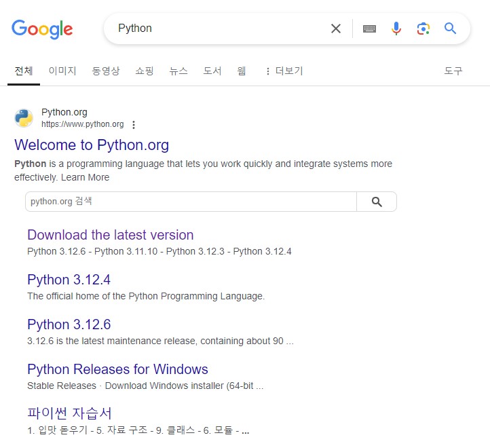The width and height of the screenshot is (490, 448).
Task: Focus the python.org 검색 input box
Action: pos(191,202)
